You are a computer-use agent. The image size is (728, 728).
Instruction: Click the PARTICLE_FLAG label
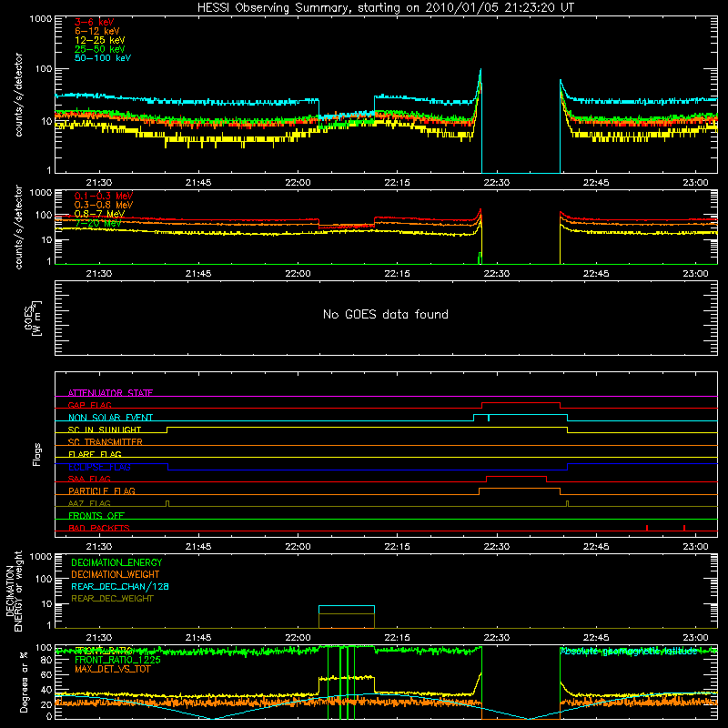[102, 490]
